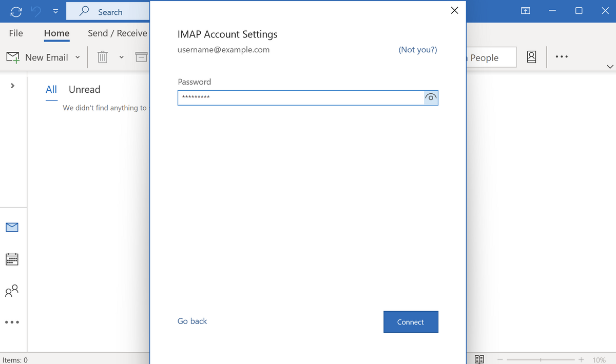The height and width of the screenshot is (364, 616).
Task: Open the People view icon in sidebar
Action: tap(12, 291)
